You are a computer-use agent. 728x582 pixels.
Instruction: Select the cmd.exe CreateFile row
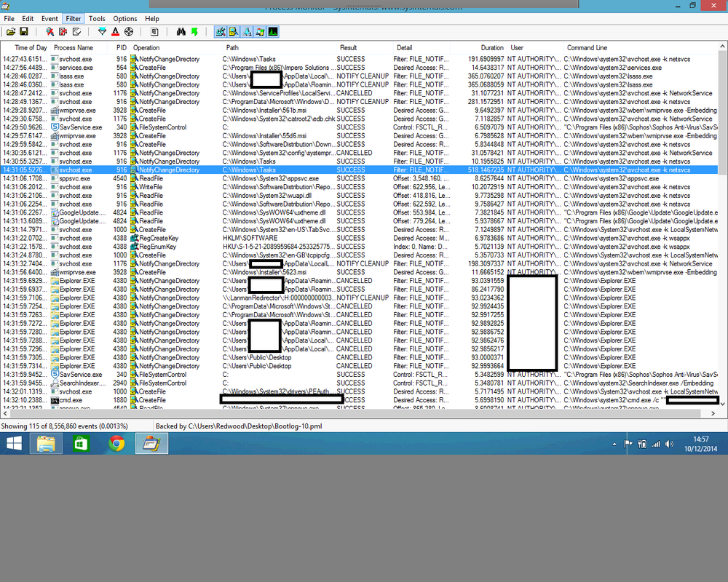[x=360, y=400]
